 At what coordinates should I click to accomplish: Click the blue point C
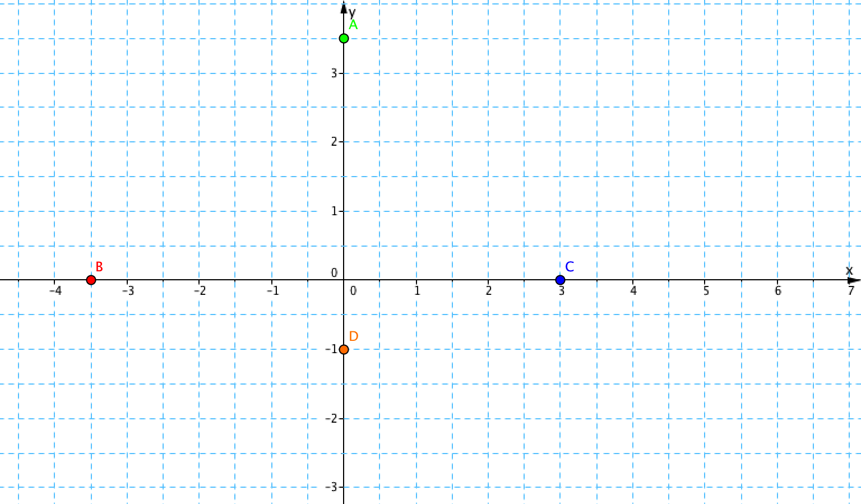click(x=560, y=280)
